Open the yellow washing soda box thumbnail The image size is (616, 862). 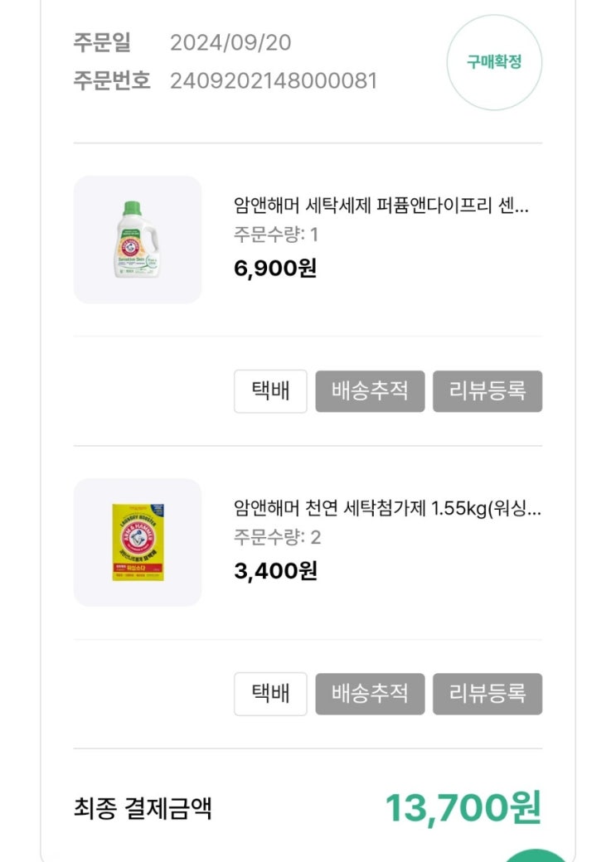[x=138, y=542]
